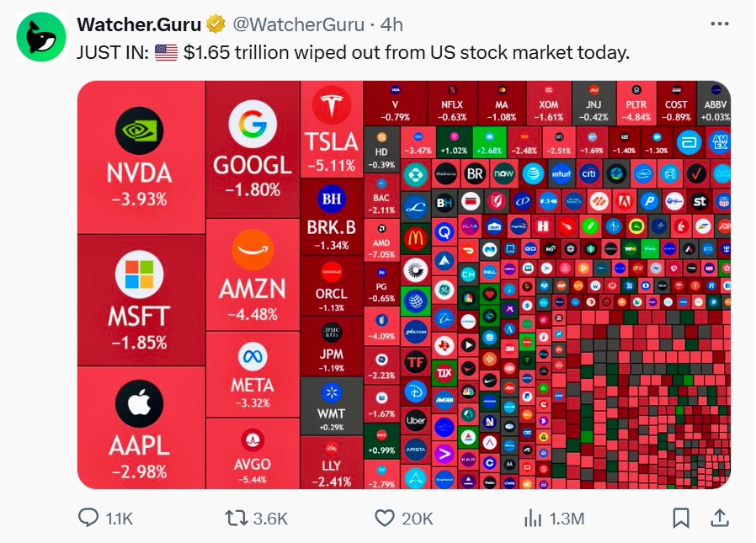Open the three-dot more options menu

[x=719, y=24]
